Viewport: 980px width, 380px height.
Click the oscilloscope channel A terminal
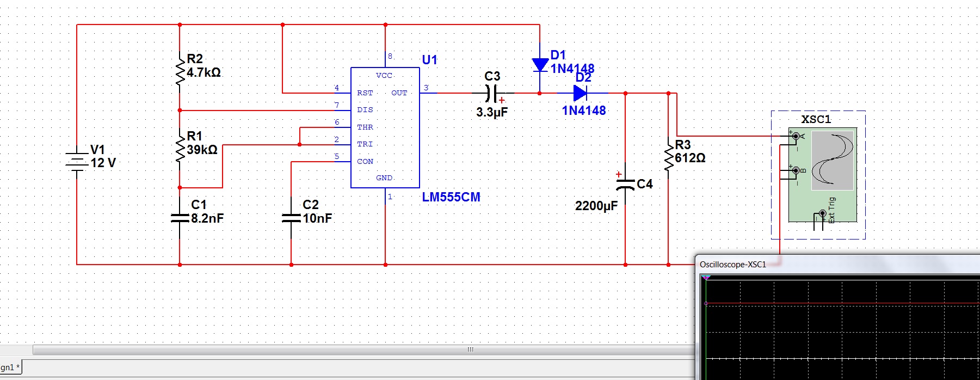click(796, 136)
